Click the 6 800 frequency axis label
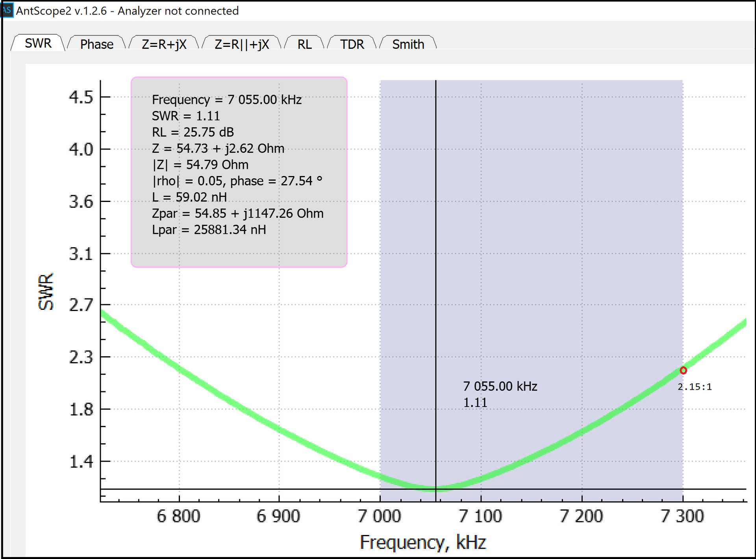The image size is (756, 559). [178, 516]
